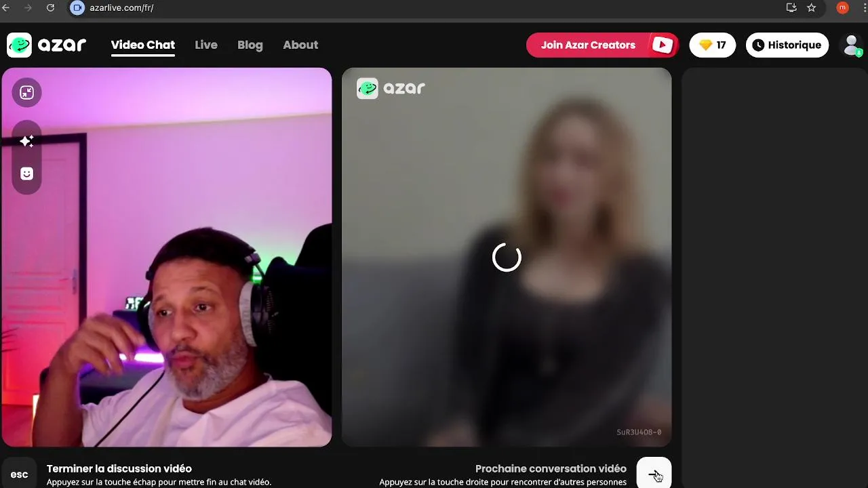868x488 pixels.
Task: Open the Historique panel
Action: (787, 45)
